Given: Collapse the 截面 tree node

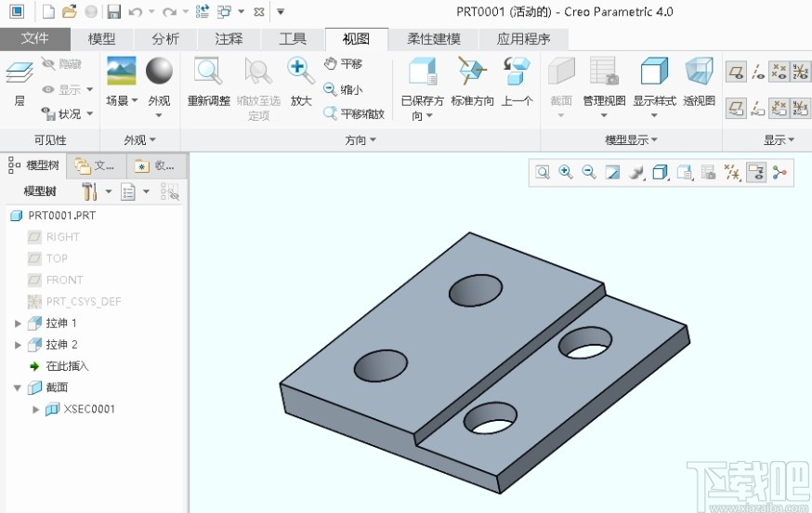Looking at the screenshot, I should 18,388.
